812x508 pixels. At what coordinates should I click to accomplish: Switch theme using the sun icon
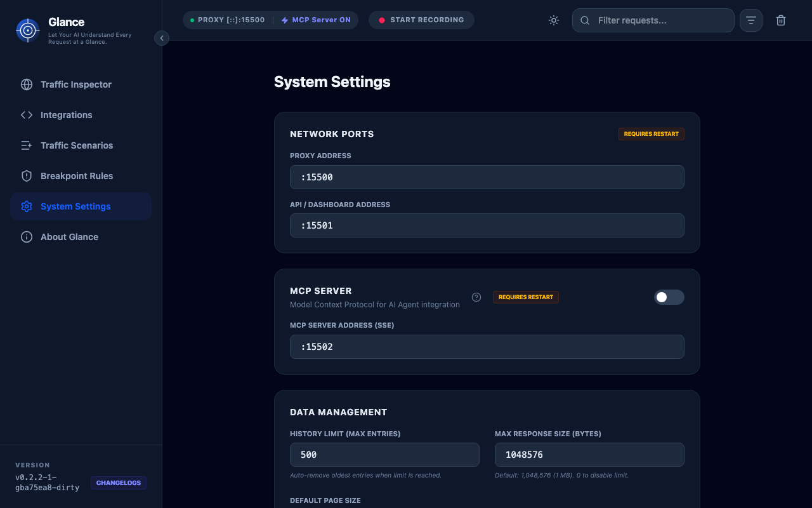pos(553,20)
